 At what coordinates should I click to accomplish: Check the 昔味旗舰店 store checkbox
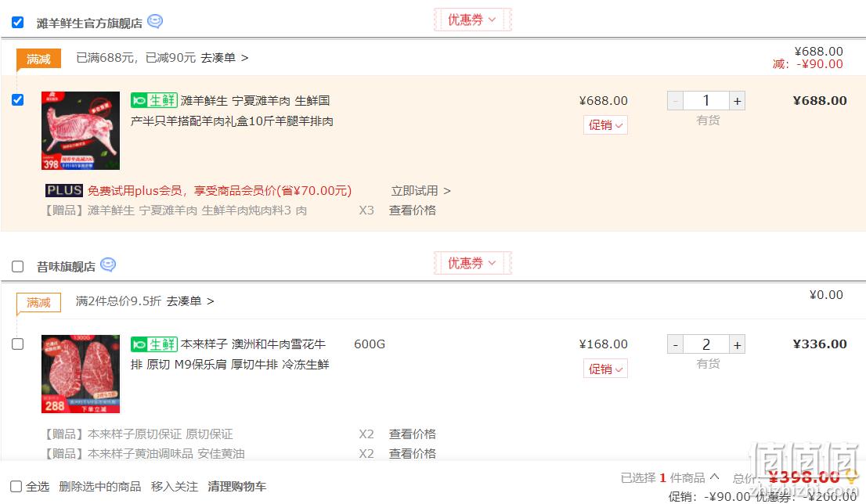[x=18, y=267]
